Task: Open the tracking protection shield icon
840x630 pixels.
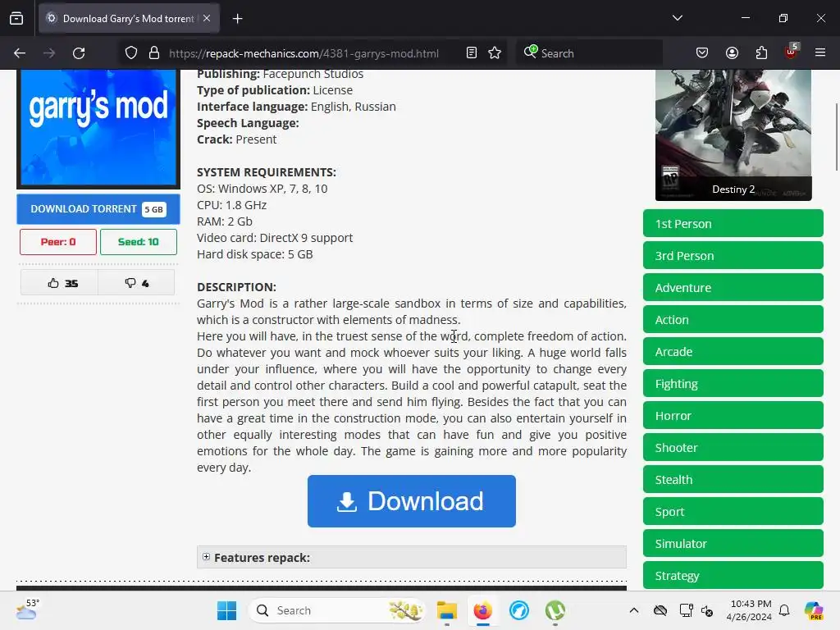Action: (131, 53)
